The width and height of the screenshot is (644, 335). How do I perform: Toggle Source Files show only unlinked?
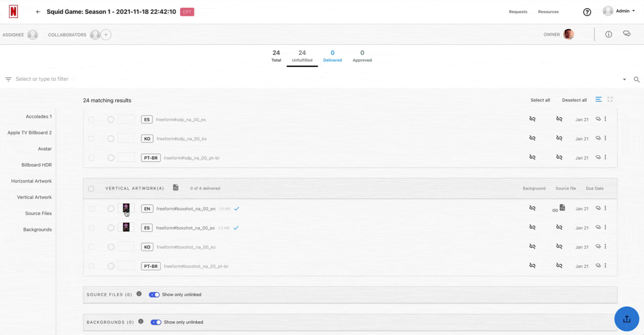(x=154, y=295)
